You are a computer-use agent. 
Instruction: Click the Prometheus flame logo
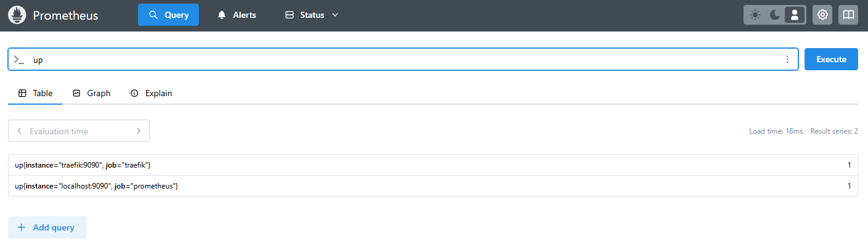[17, 15]
